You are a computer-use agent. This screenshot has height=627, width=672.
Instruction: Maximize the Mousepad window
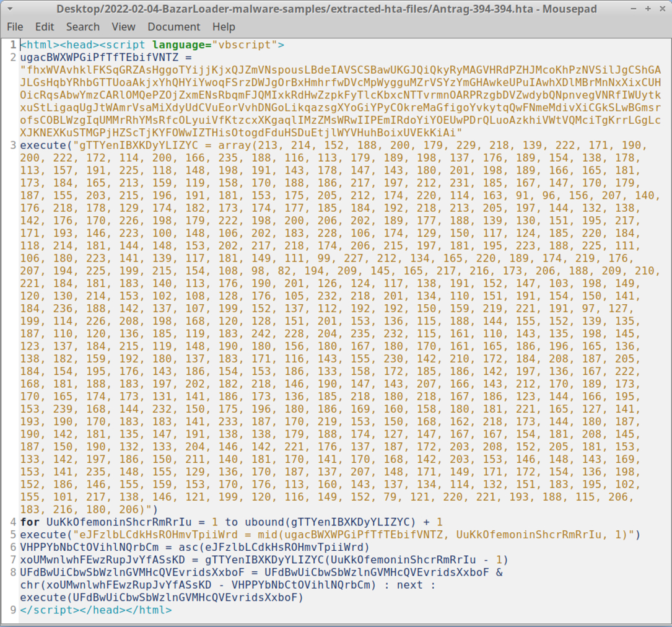(x=648, y=9)
